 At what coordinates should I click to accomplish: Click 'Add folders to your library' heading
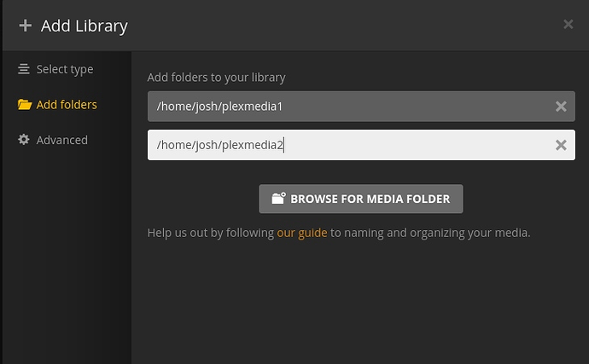pos(216,78)
